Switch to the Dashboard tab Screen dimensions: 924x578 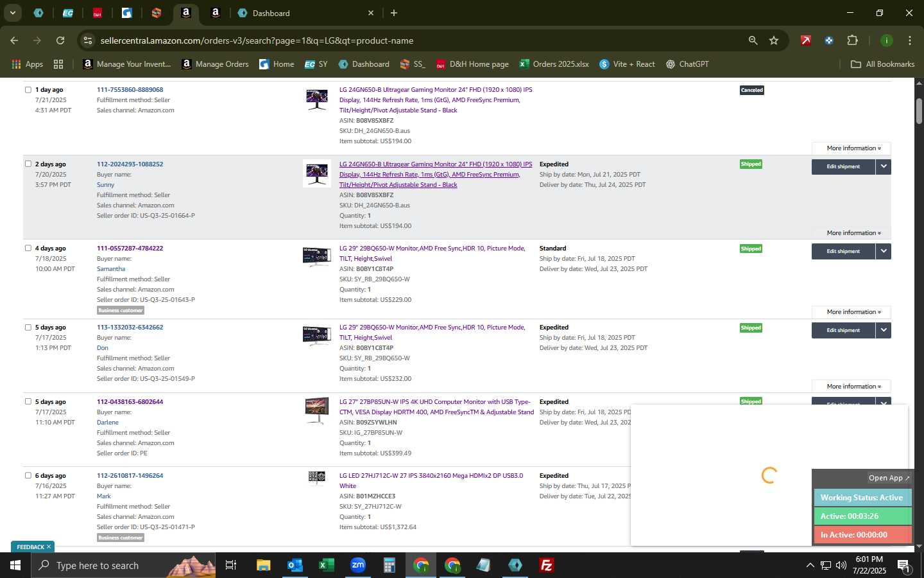305,13
